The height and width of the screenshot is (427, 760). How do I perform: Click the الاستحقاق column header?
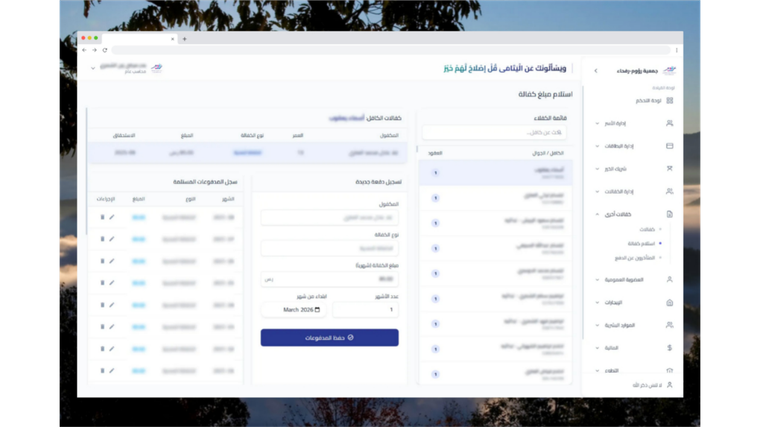click(124, 136)
